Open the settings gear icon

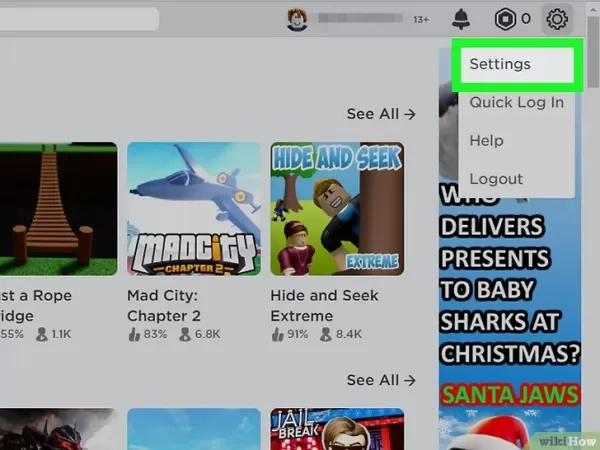(x=557, y=19)
